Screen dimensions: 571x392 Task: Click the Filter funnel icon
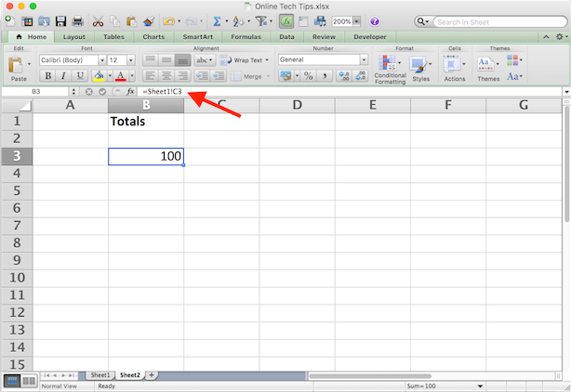(x=260, y=21)
